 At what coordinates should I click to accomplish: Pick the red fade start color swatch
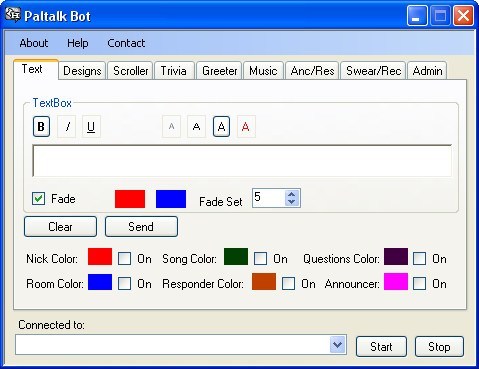(130, 199)
